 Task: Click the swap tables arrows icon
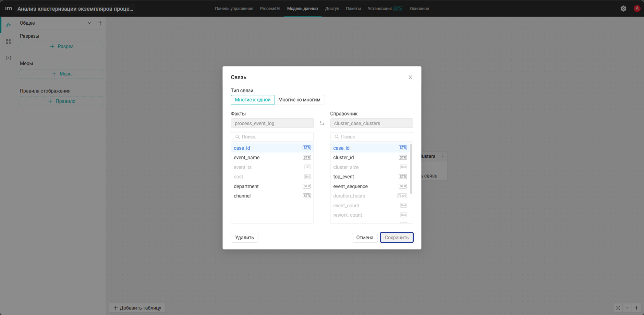(x=322, y=123)
